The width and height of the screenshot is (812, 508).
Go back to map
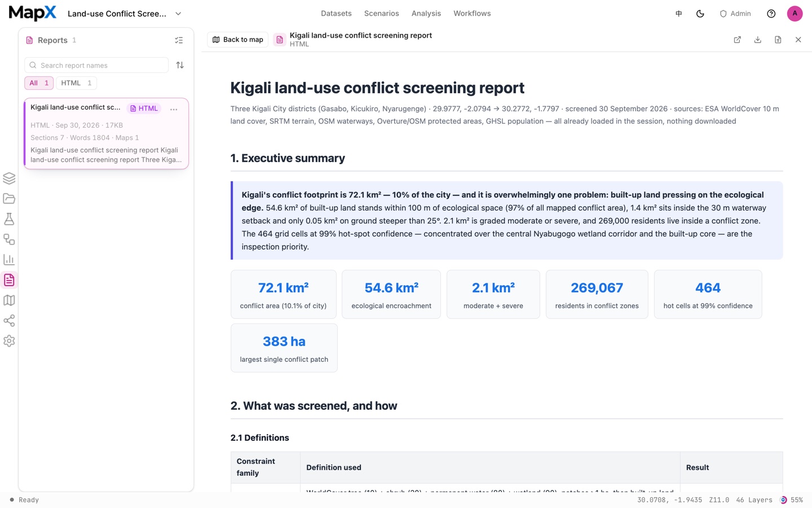click(238, 40)
